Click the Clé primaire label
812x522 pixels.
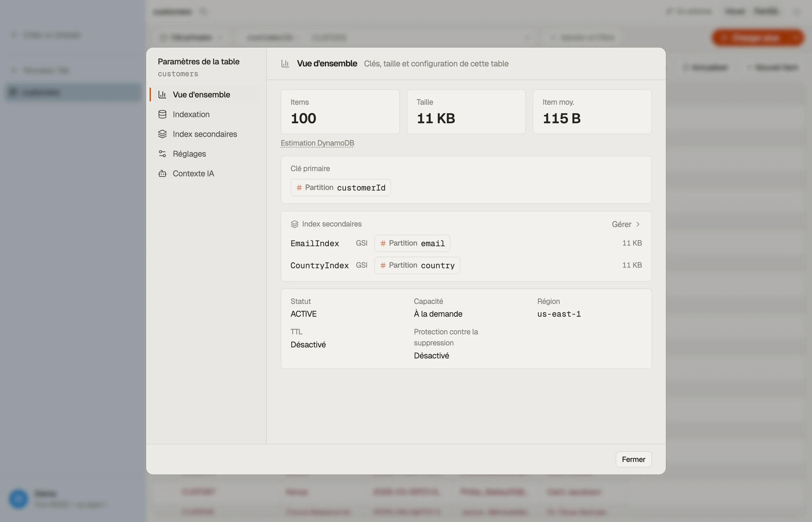310,168
